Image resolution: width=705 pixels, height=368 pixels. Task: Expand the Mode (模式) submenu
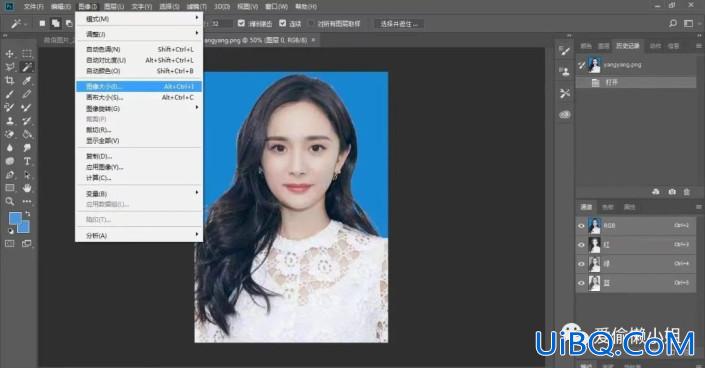139,19
